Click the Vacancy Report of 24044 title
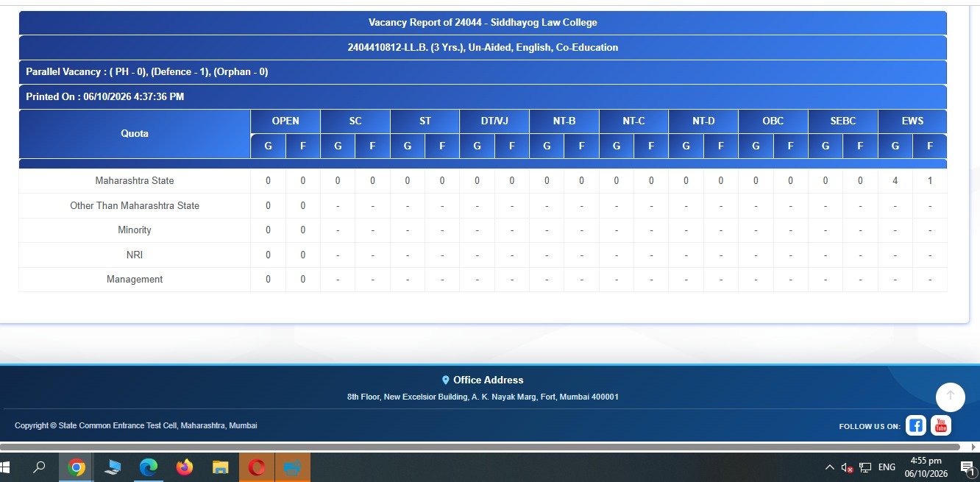 click(x=483, y=23)
